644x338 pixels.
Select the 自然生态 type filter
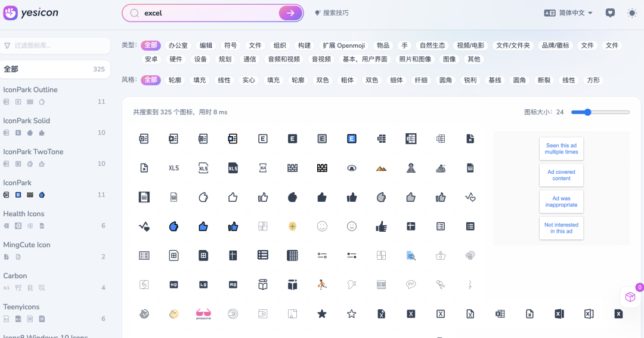coord(432,45)
